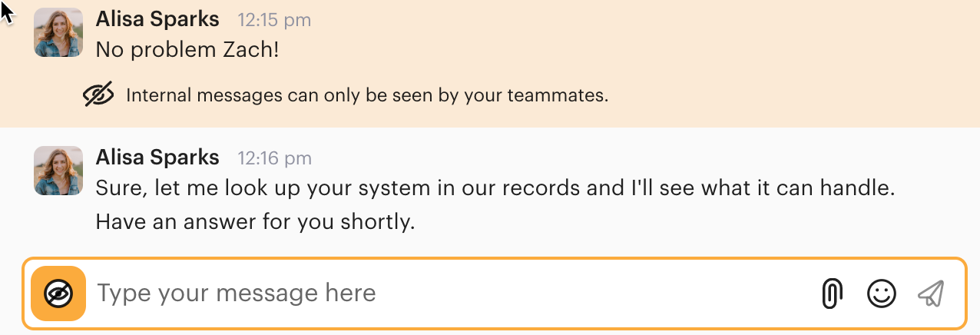Open the emoji picker smiley icon
The height and width of the screenshot is (335, 980).
(881, 294)
